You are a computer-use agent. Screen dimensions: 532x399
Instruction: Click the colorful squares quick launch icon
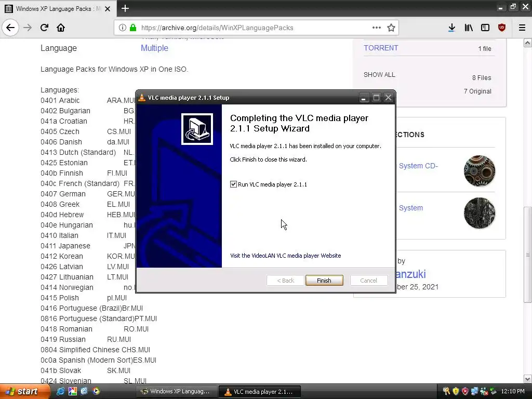click(x=73, y=391)
